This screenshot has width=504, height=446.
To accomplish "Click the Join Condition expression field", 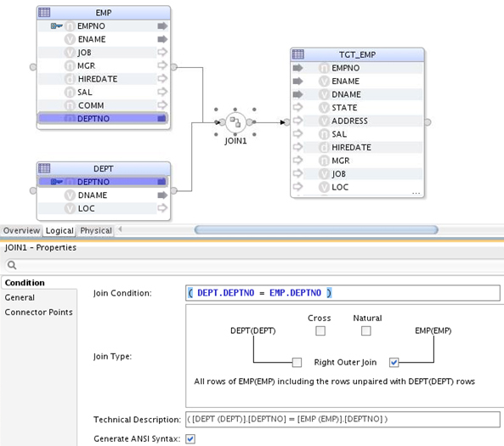I will click(x=343, y=293).
